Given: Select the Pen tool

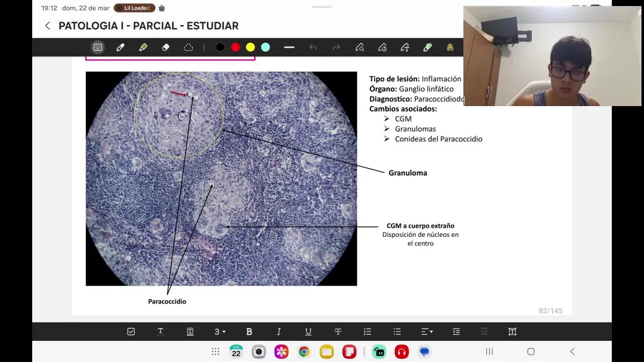Looking at the screenshot, I should [x=120, y=47].
